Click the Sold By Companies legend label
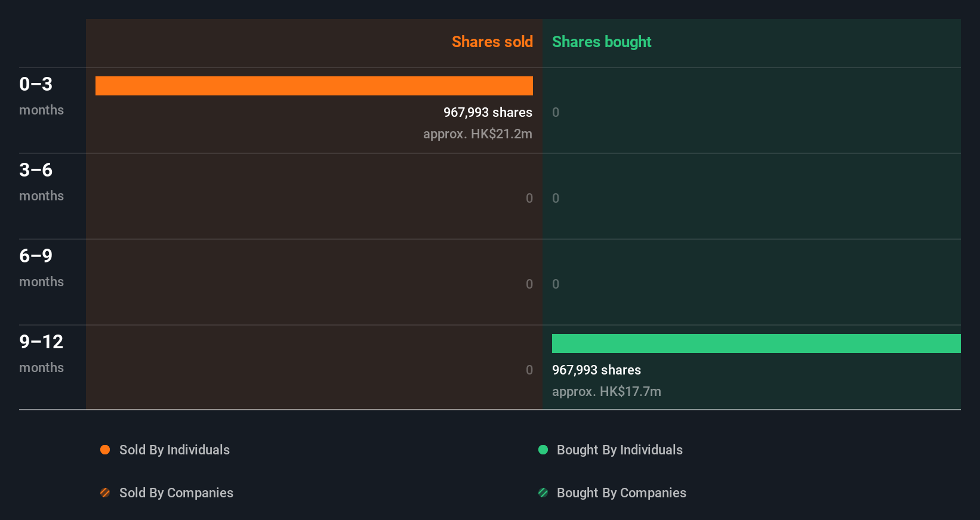This screenshot has height=520, width=980. point(176,493)
